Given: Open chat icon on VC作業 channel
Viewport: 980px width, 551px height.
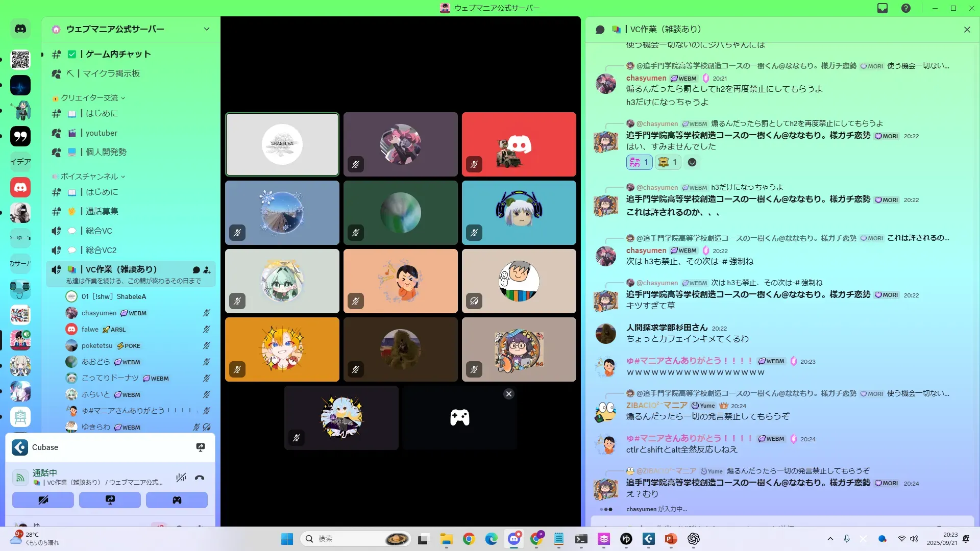Looking at the screenshot, I should pos(196,269).
